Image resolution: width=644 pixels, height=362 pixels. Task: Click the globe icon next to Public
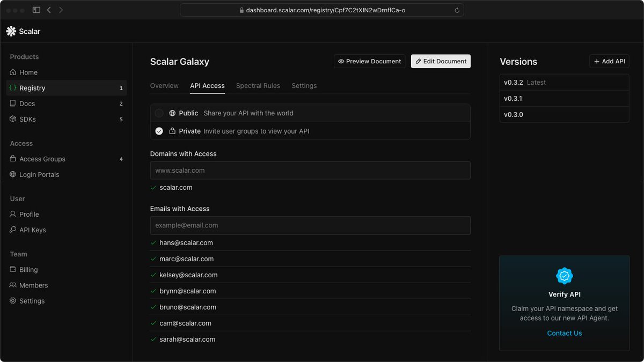click(172, 113)
